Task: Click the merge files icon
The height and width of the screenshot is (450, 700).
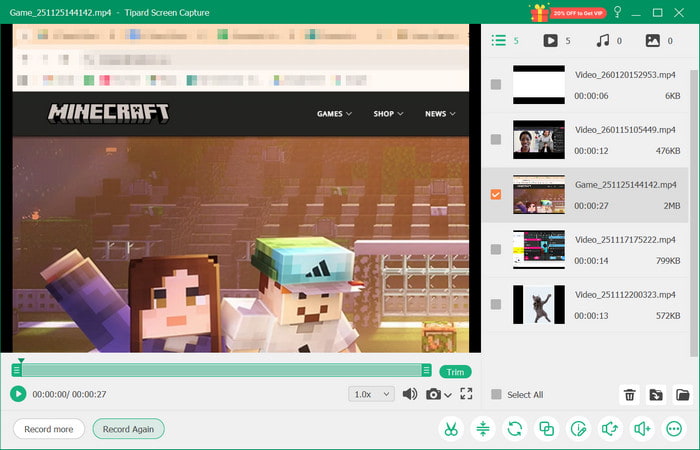Action: 546,429
